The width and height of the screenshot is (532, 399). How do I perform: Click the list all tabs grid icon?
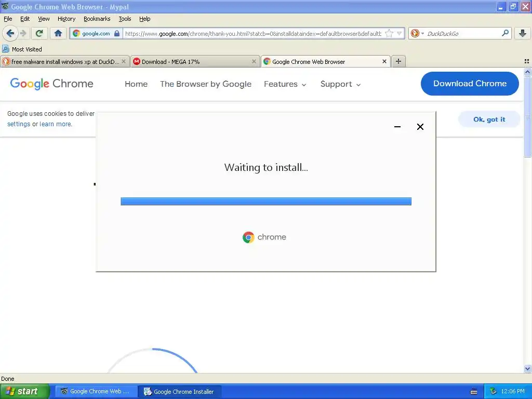(x=527, y=61)
